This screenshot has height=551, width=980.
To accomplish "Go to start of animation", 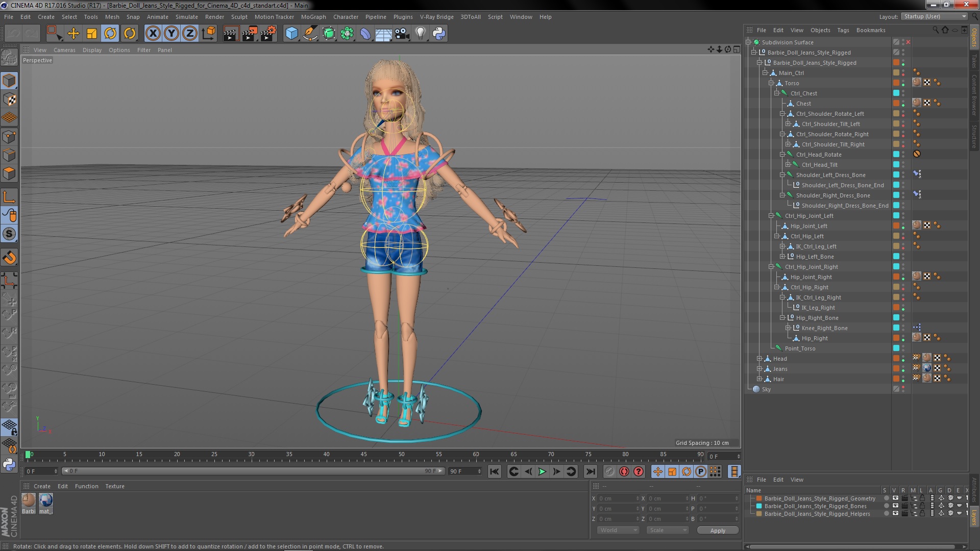I will click(494, 472).
